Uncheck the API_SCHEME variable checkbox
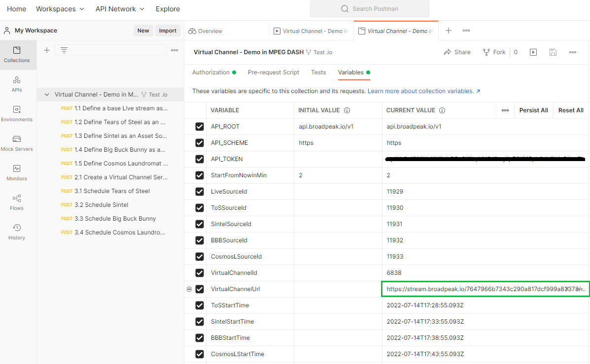The image size is (590, 364). [200, 143]
